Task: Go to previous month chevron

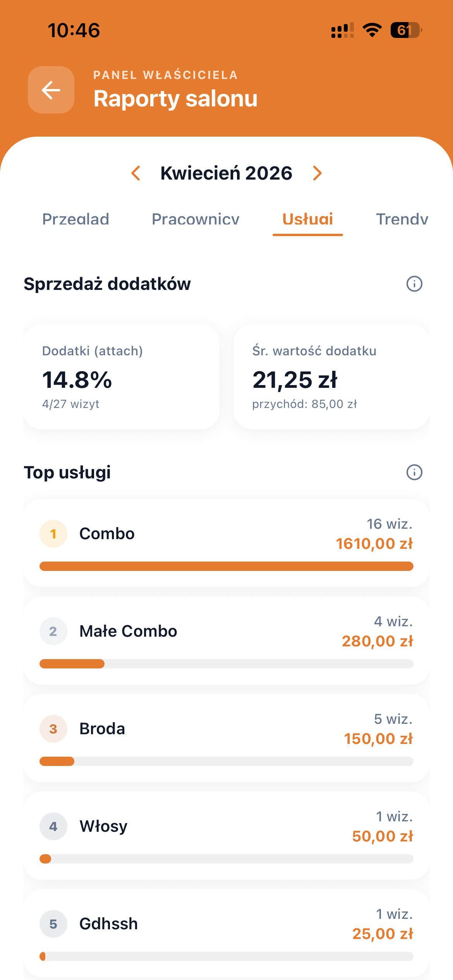Action: point(136,173)
